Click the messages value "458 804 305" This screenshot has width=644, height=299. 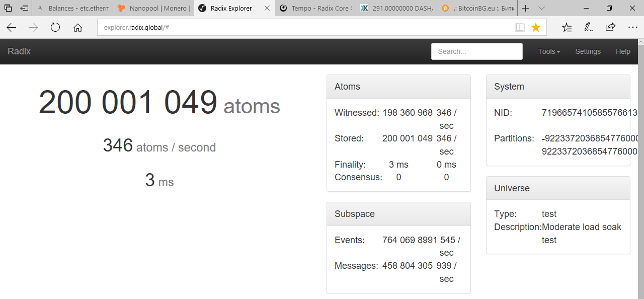tap(408, 266)
